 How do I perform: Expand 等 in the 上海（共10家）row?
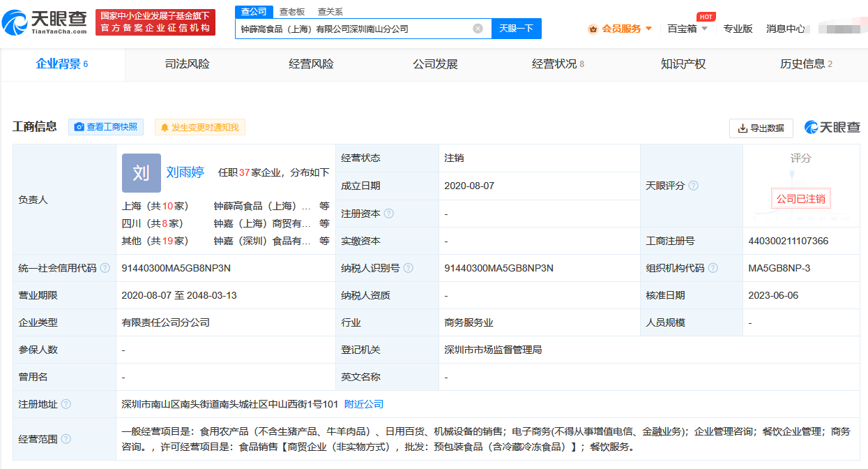[x=324, y=206]
